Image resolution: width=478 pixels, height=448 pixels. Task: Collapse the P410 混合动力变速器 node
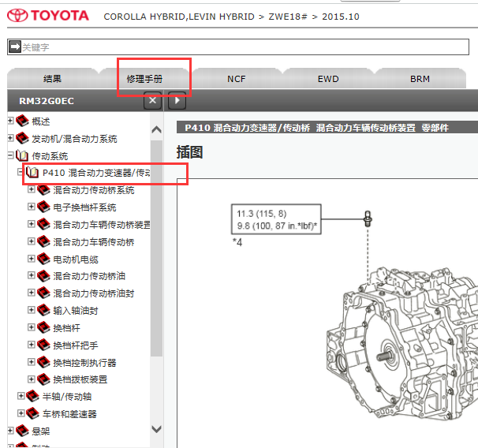pos(21,172)
